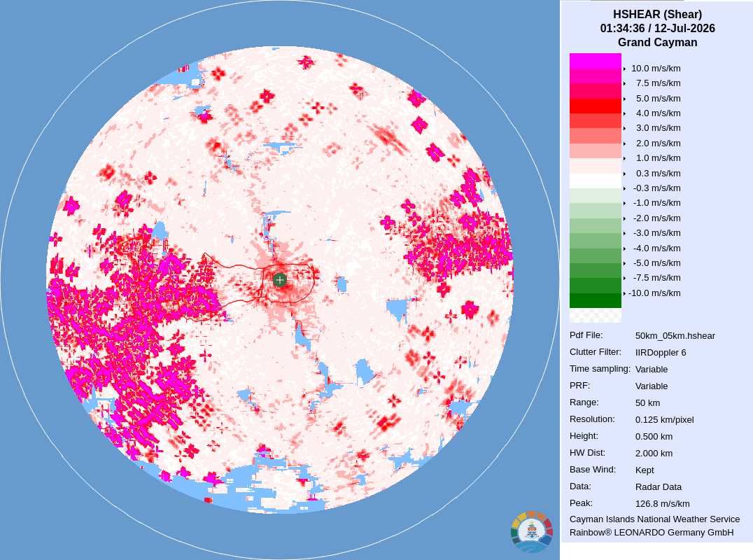The height and width of the screenshot is (560, 753).
Task: Click the arrow marker beside 0.3 m/s/km
Action: (624, 174)
